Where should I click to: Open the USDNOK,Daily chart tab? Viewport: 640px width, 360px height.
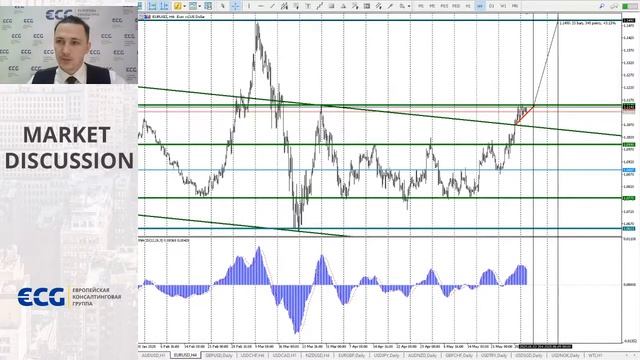[565, 356]
